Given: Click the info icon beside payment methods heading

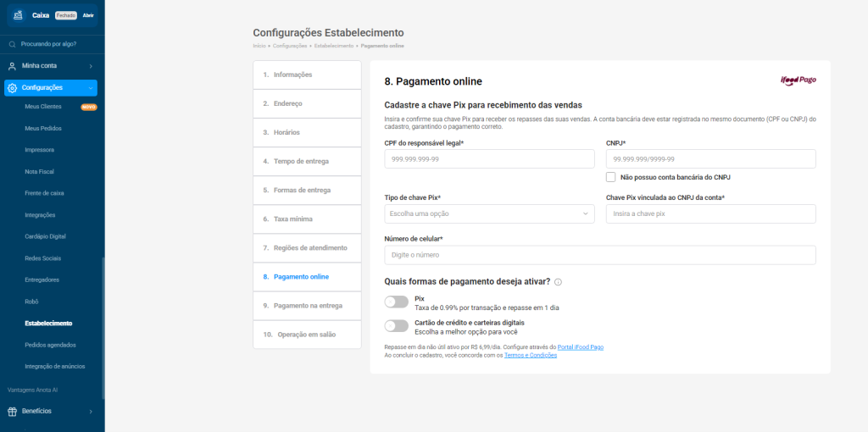Looking at the screenshot, I should click(x=558, y=282).
